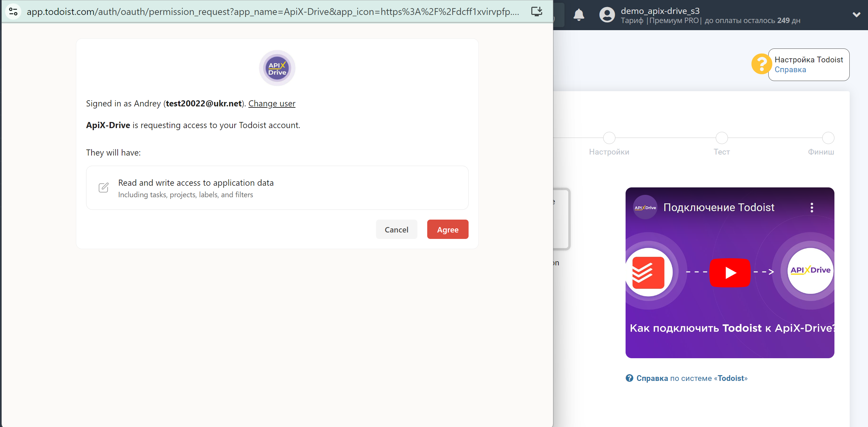The image size is (868, 427).
Task: Click the site information icon in address bar
Action: coord(13,12)
